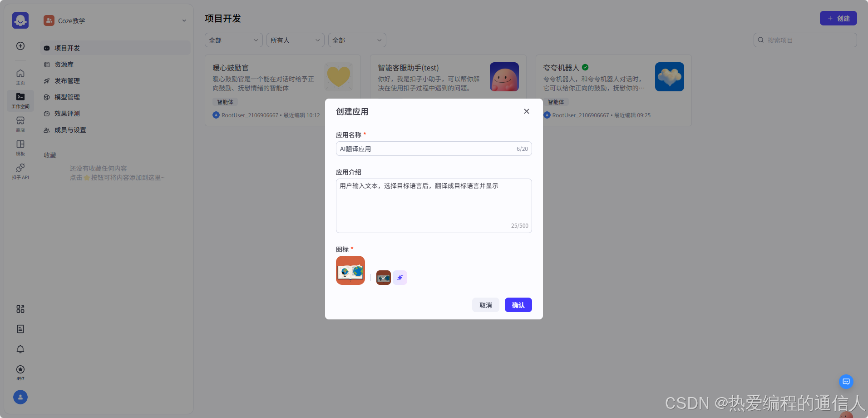
Task: Open the notifications bell icon
Action: (20, 349)
